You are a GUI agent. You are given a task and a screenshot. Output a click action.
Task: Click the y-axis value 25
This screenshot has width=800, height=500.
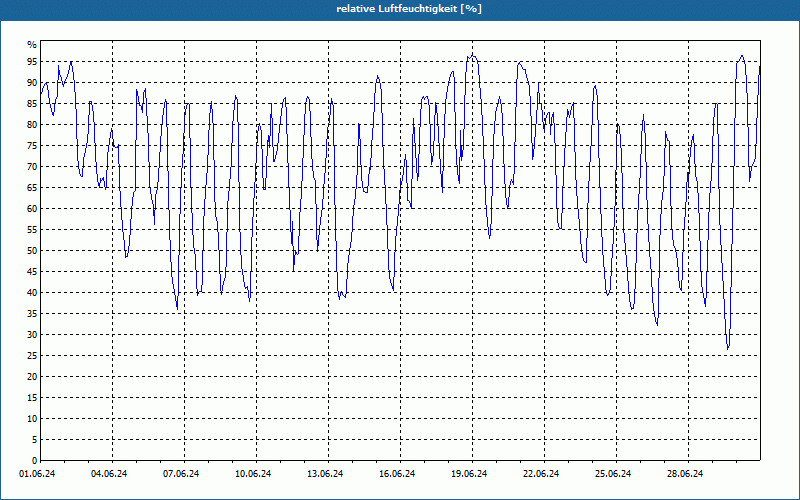click(32, 356)
